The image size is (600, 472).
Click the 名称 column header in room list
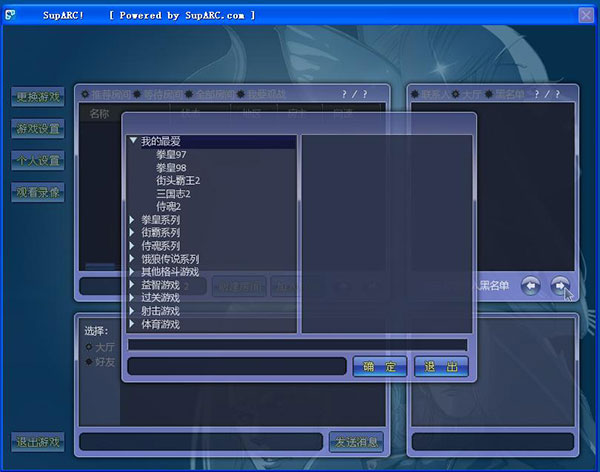[99, 113]
